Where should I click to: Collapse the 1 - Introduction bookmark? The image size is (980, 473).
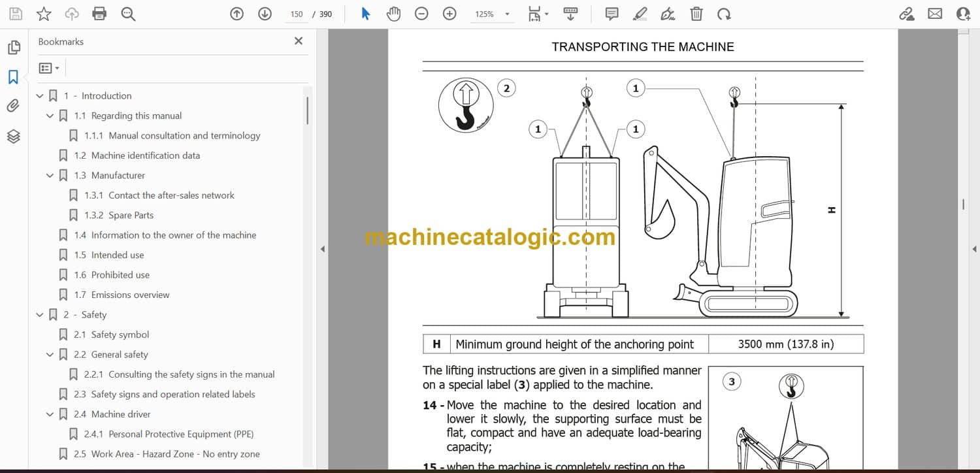pyautogui.click(x=40, y=96)
